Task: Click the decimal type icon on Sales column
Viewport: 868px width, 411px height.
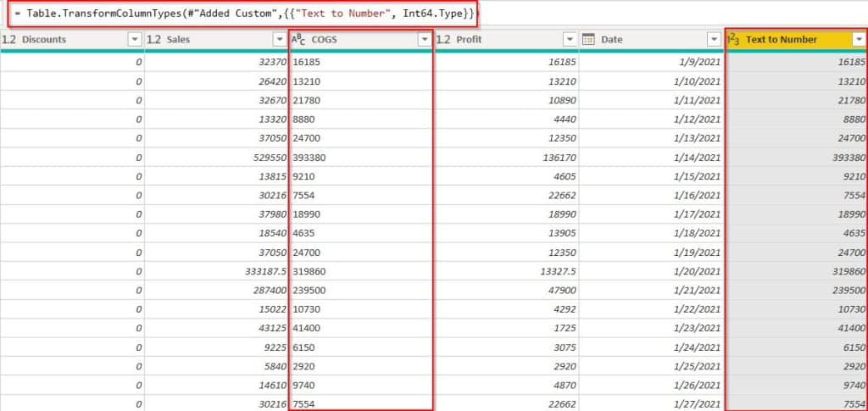Action: click(154, 39)
